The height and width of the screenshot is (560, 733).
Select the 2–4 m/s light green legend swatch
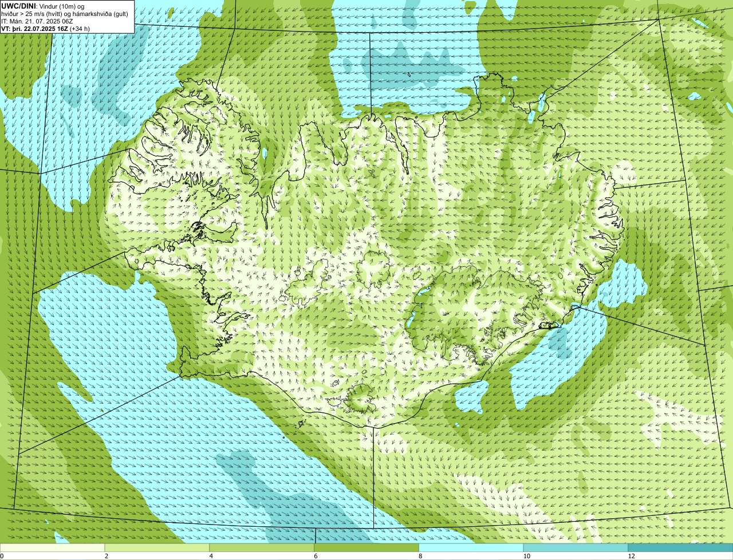157,548
